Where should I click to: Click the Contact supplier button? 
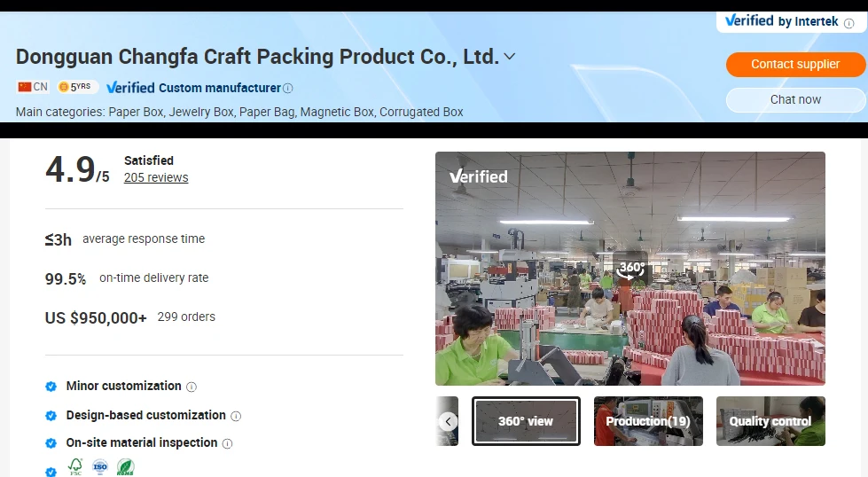[795, 65]
